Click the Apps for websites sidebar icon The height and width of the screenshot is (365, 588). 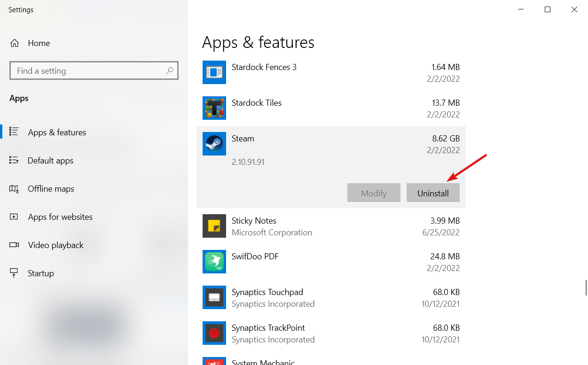(14, 217)
